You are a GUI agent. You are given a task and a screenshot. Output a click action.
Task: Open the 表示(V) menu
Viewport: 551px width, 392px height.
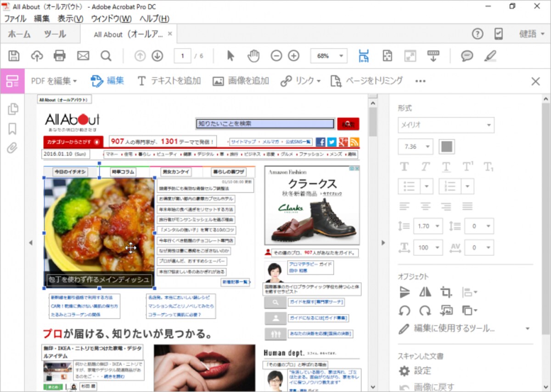coord(70,19)
